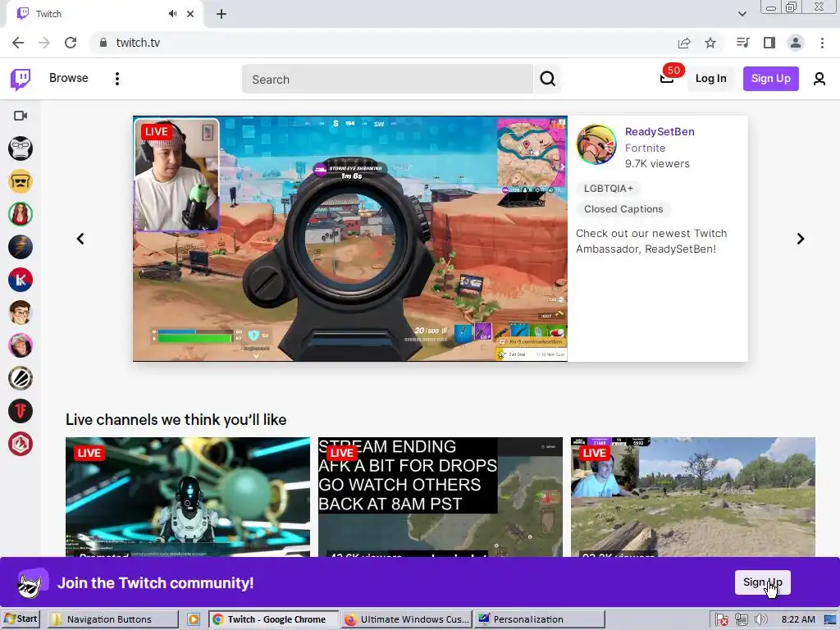Click the Twitch logo home icon
Viewport: 840px width, 630px height.
(x=21, y=79)
